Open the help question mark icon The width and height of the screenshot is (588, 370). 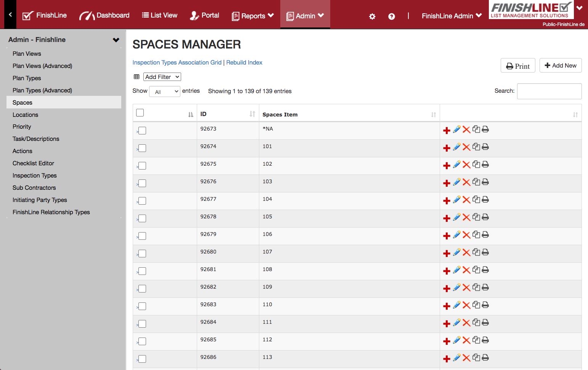pyautogui.click(x=391, y=16)
